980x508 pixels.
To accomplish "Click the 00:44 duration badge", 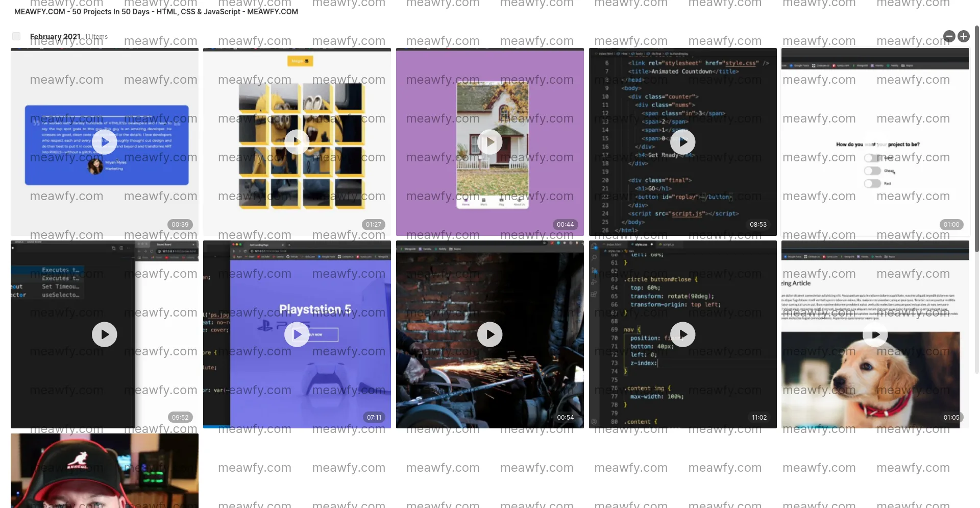I will (565, 224).
